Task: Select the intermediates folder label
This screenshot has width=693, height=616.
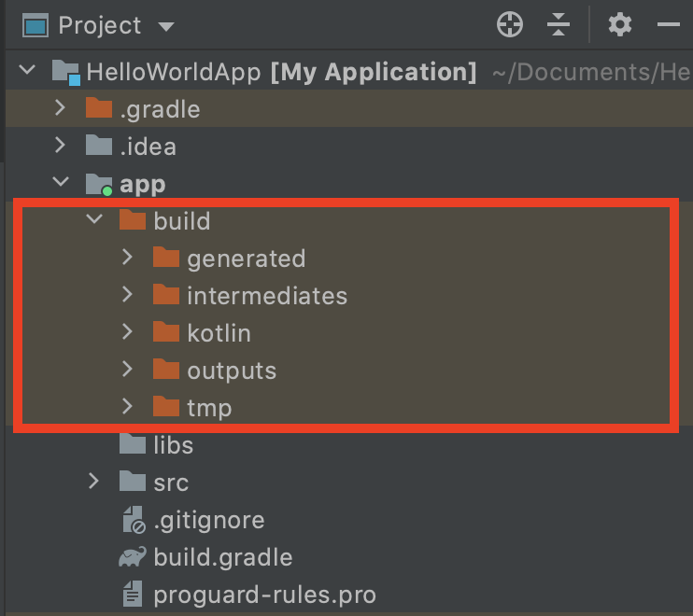Action: tap(267, 296)
